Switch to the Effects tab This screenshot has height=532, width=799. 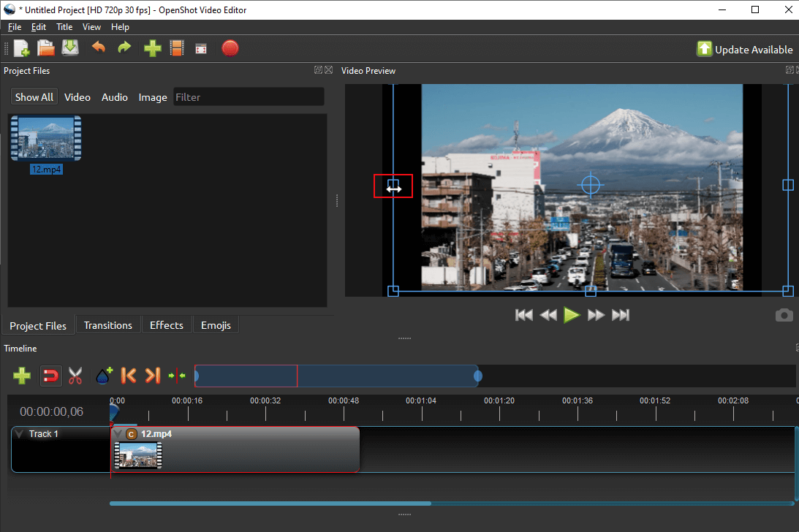pos(167,325)
